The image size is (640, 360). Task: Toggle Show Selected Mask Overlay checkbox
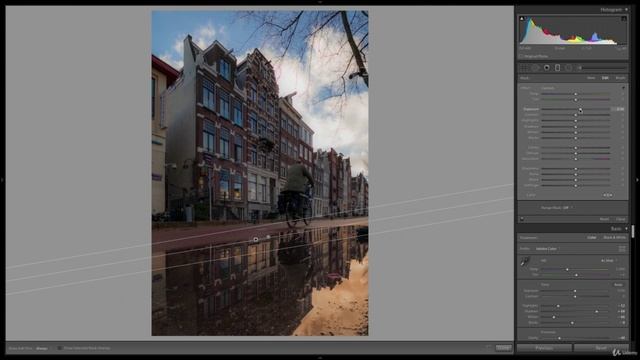pyautogui.click(x=60, y=348)
